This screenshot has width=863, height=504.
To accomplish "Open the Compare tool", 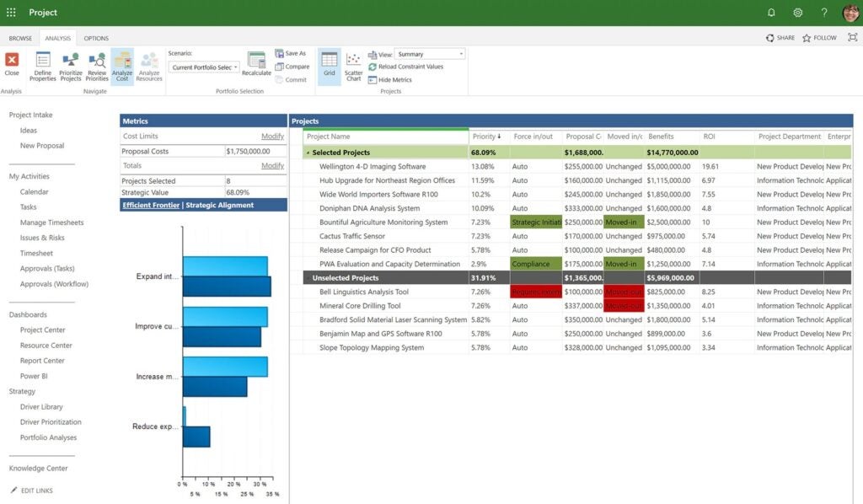I will (292, 67).
